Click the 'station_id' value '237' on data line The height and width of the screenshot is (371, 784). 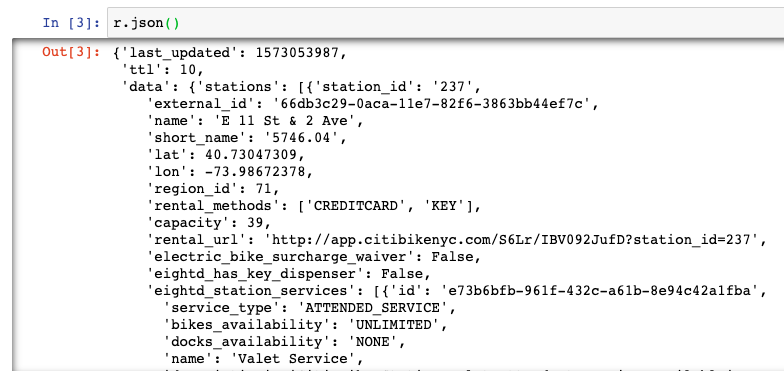(x=452, y=86)
